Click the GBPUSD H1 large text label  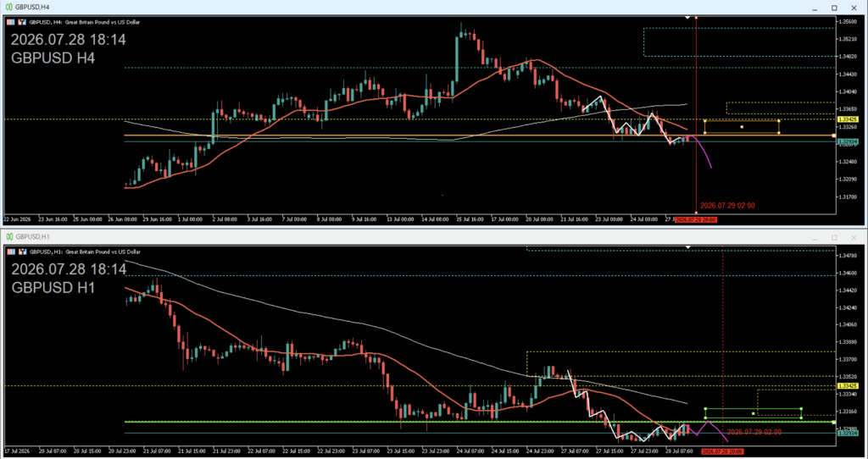pyautogui.click(x=53, y=288)
